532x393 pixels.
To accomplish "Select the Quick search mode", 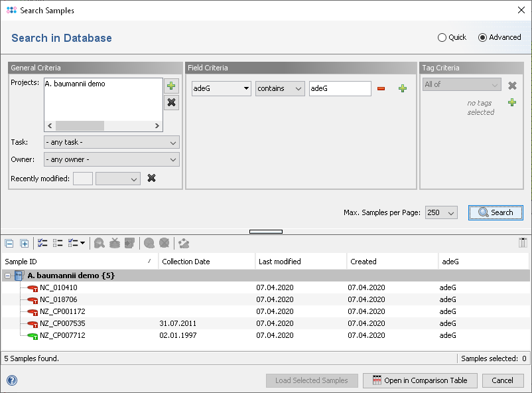I will 442,38.
